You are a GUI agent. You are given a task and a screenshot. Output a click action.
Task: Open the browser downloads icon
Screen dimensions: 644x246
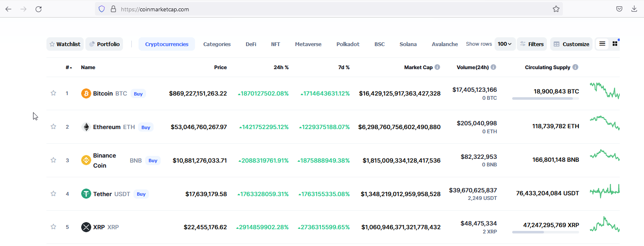pos(634,9)
